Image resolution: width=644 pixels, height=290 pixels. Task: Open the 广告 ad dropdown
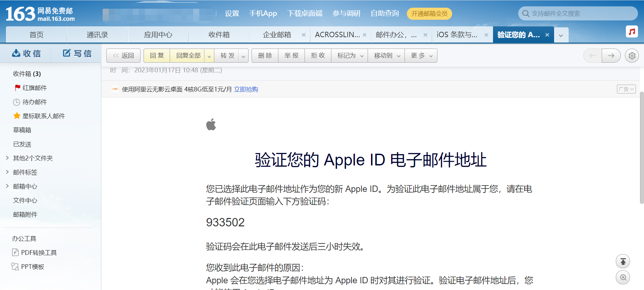(x=626, y=89)
